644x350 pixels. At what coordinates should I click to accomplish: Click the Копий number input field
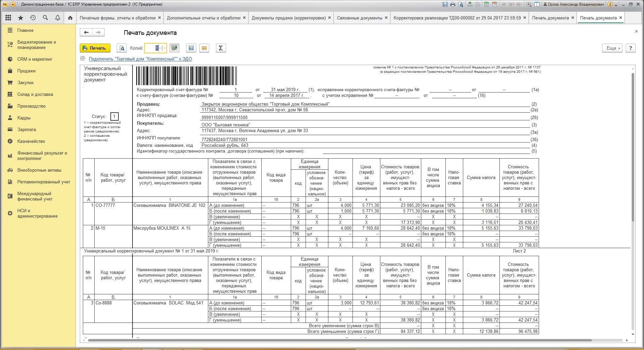click(153, 48)
